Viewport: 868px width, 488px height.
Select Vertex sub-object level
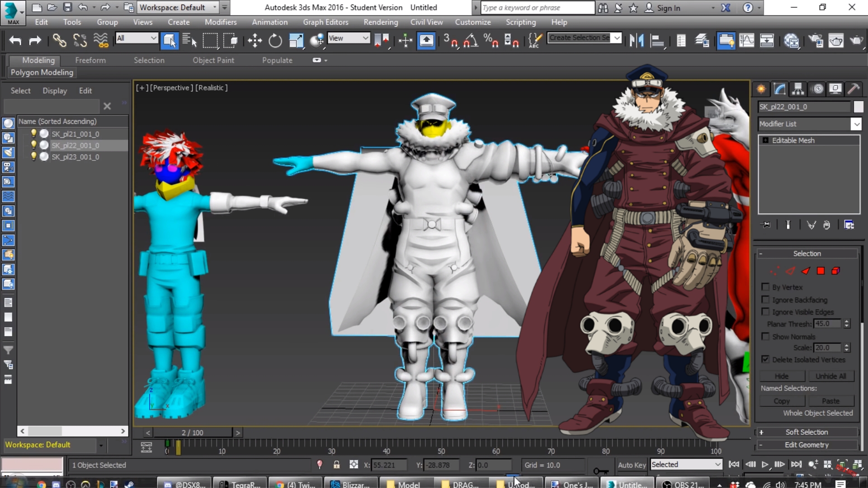click(x=775, y=271)
